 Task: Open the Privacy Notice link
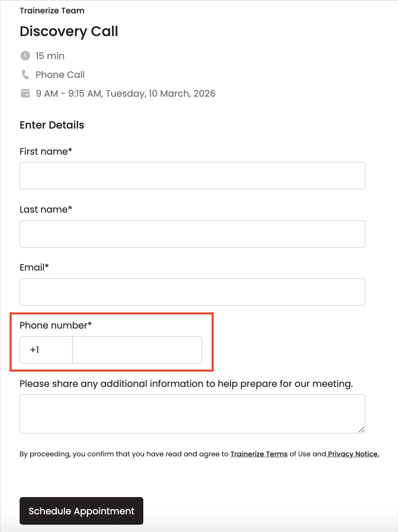click(353, 454)
